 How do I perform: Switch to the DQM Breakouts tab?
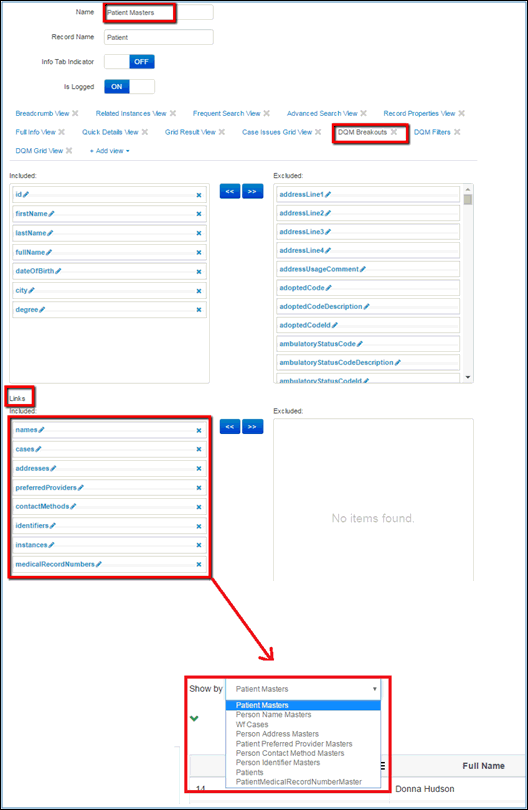[362, 132]
